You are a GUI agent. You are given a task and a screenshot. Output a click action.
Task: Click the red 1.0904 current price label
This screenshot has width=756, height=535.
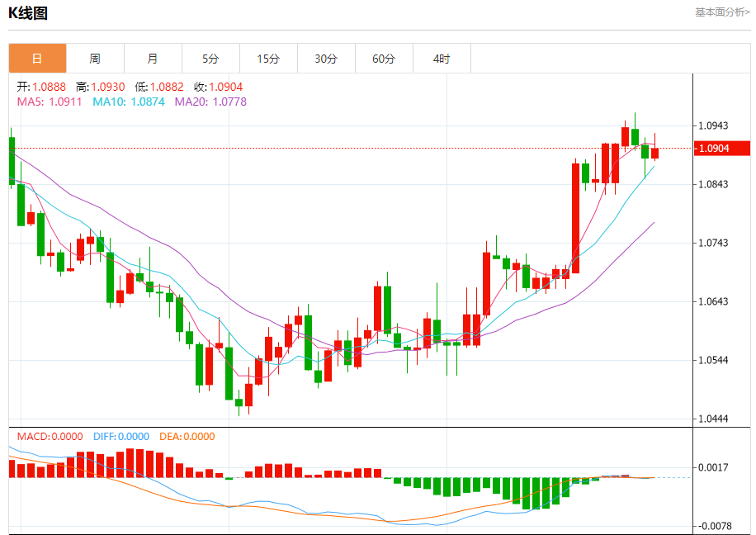(x=722, y=148)
